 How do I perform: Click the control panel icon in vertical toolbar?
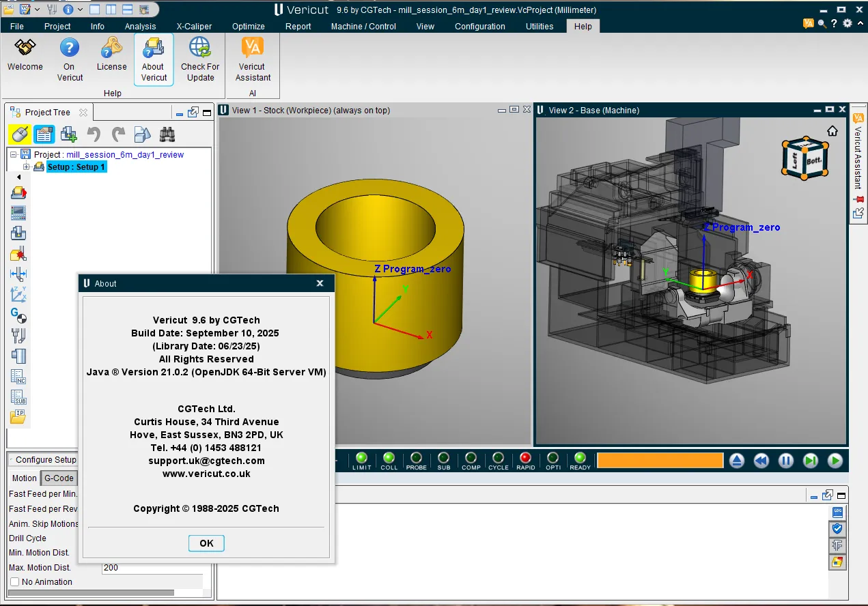point(18,213)
